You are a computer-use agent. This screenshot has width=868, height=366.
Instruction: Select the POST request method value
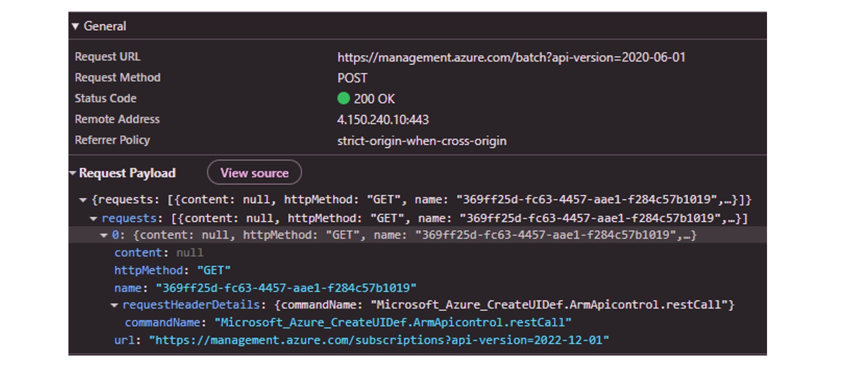click(x=352, y=78)
